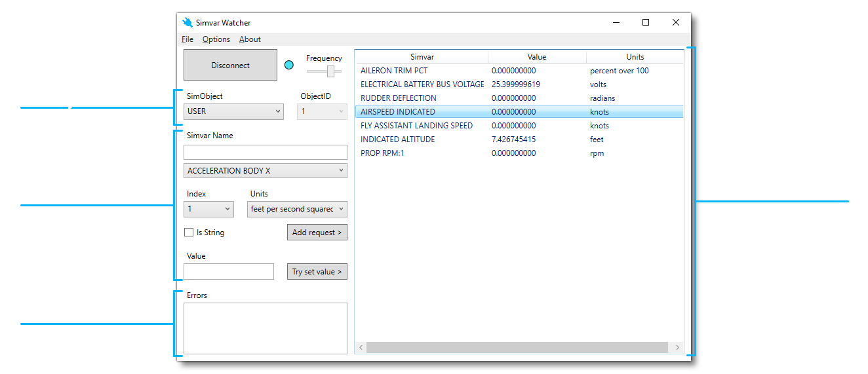Open the Index dropdown

tap(208, 210)
